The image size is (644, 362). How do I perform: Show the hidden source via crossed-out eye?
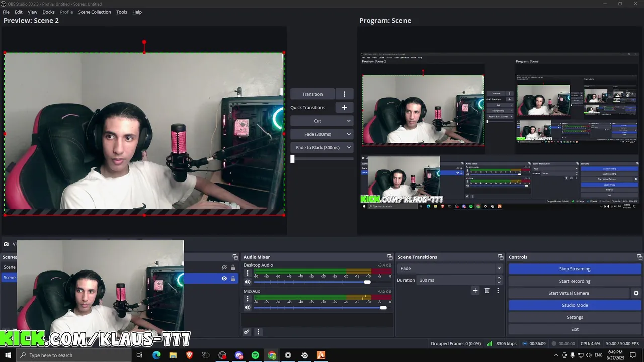click(x=224, y=267)
